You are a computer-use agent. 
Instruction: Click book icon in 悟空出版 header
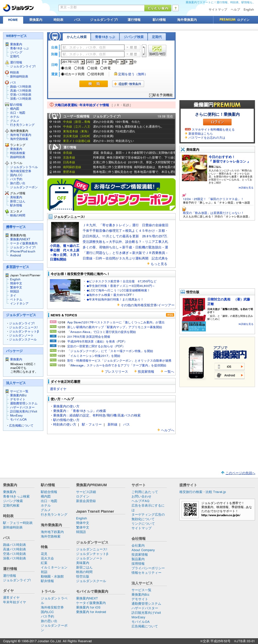point(183,292)
